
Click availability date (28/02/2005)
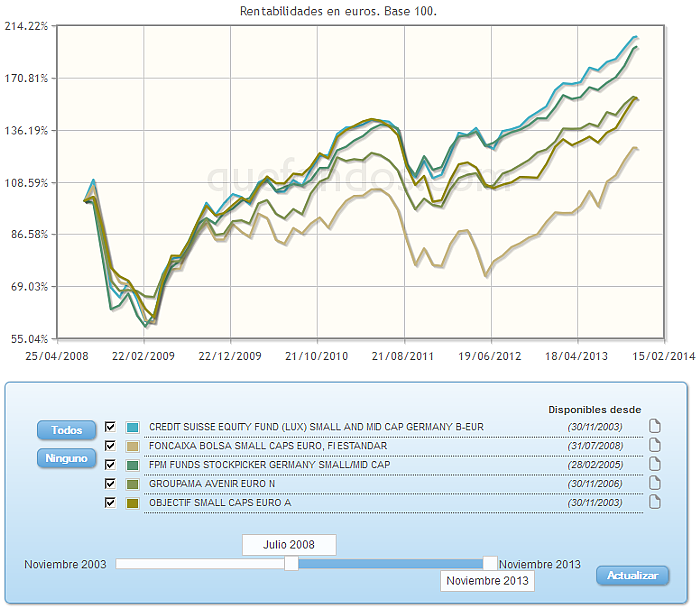tap(595, 465)
